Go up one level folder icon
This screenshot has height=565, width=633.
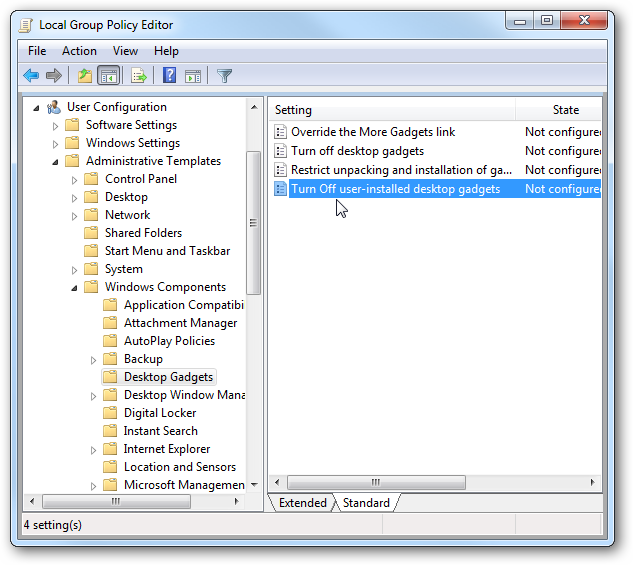point(85,75)
